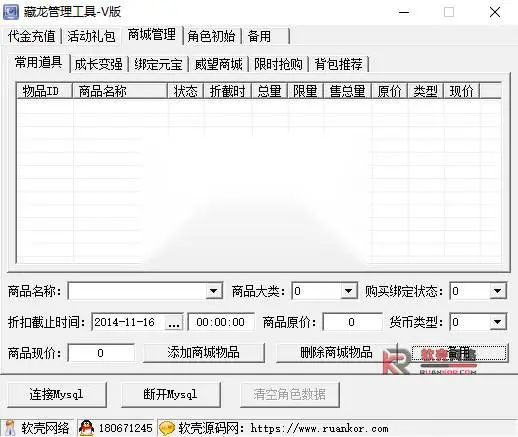The width and height of the screenshot is (518, 437).
Task: Click the 2014-11-16 date field
Action: 129,322
